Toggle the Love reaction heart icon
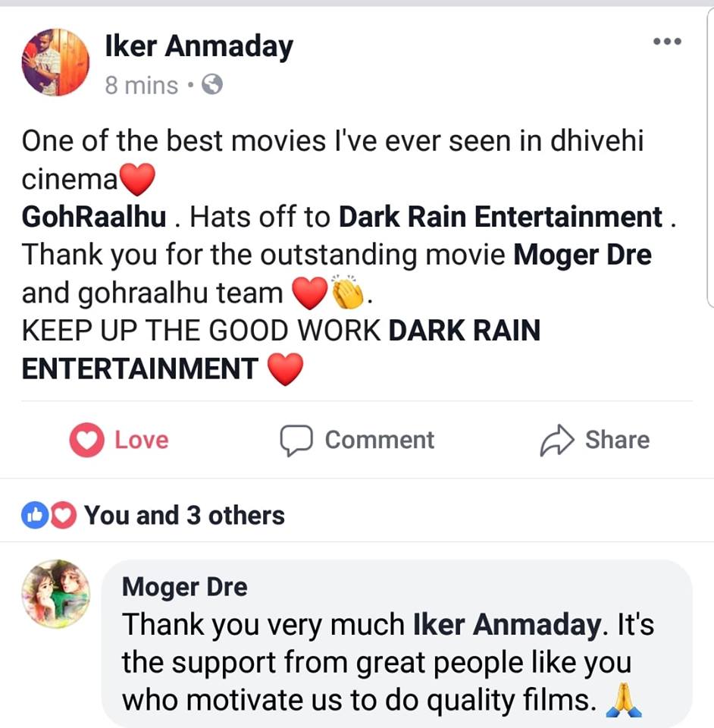 tap(86, 440)
